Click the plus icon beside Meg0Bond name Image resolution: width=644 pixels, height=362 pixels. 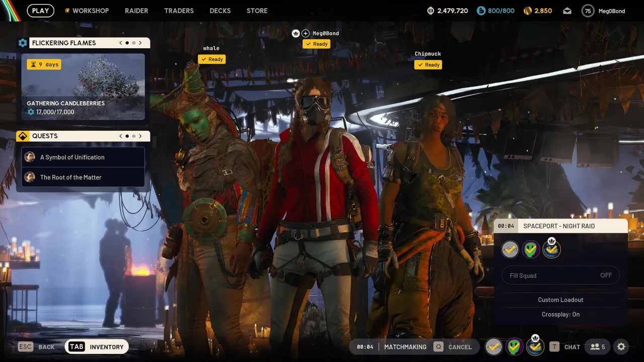[x=305, y=33]
